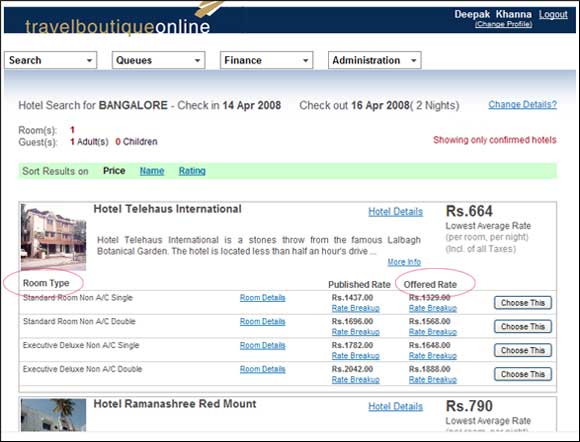Click the Change Details? link
Viewport: 580px width, 442px height.
click(522, 105)
